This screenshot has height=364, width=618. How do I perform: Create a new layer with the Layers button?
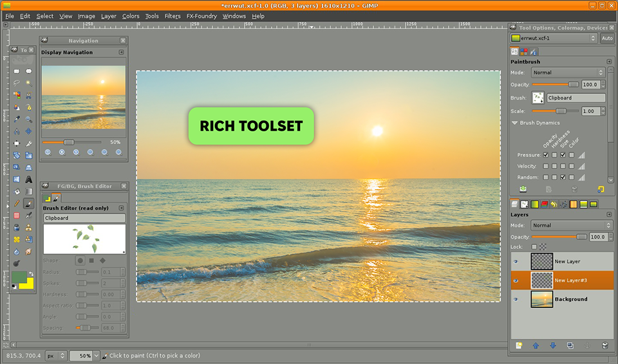tap(519, 345)
